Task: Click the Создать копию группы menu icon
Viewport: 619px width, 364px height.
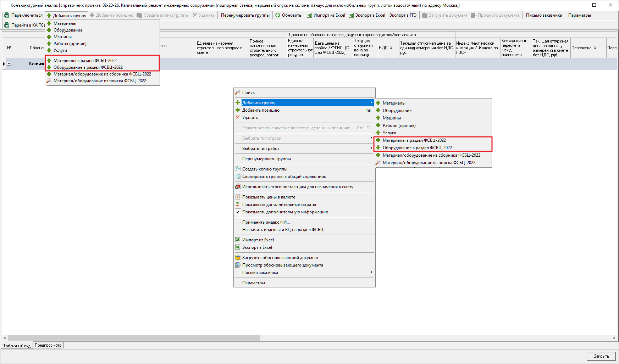Action: pos(238,169)
